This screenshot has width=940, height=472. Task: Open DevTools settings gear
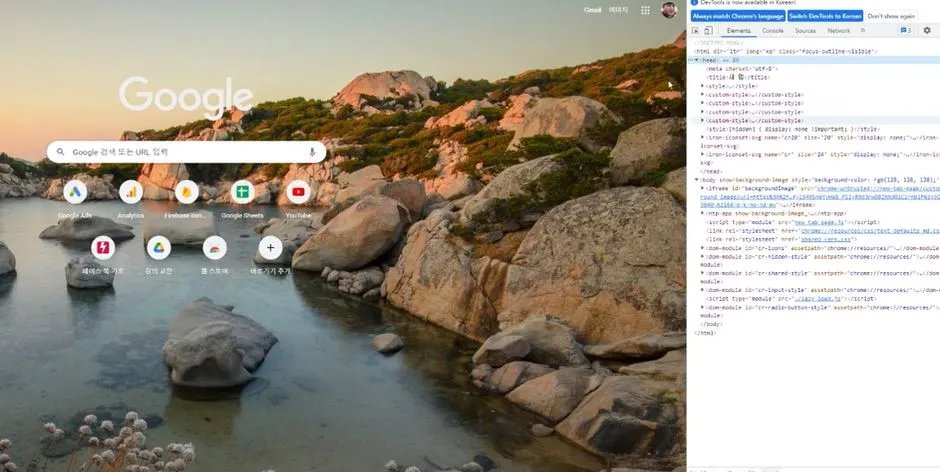tap(927, 31)
